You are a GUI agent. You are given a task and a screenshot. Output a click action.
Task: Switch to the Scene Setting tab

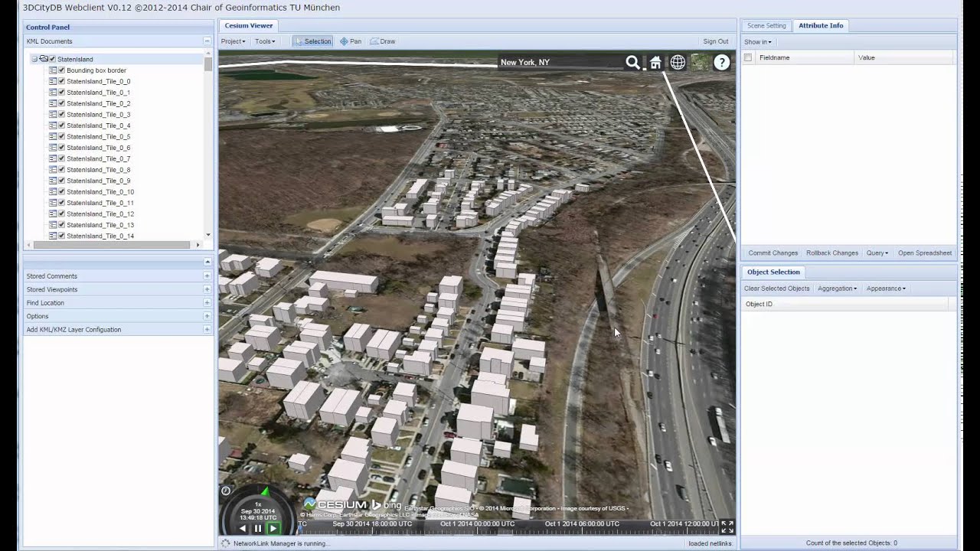766,26
